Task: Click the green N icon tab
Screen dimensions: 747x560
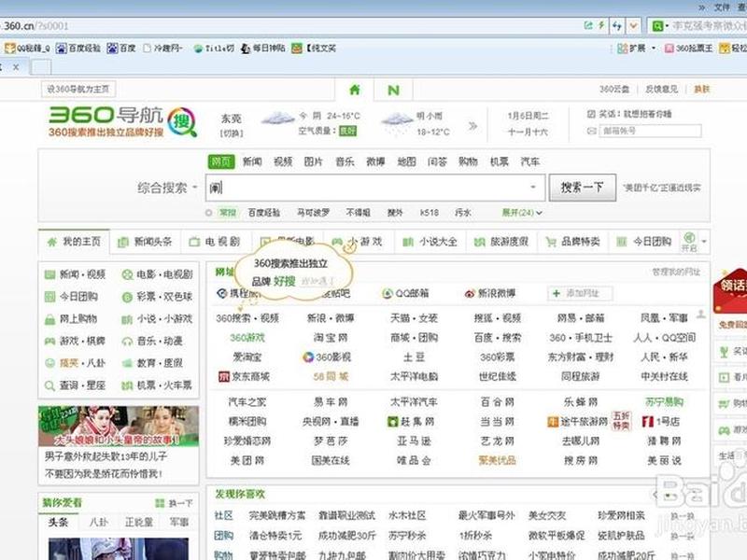Action: coord(393,90)
